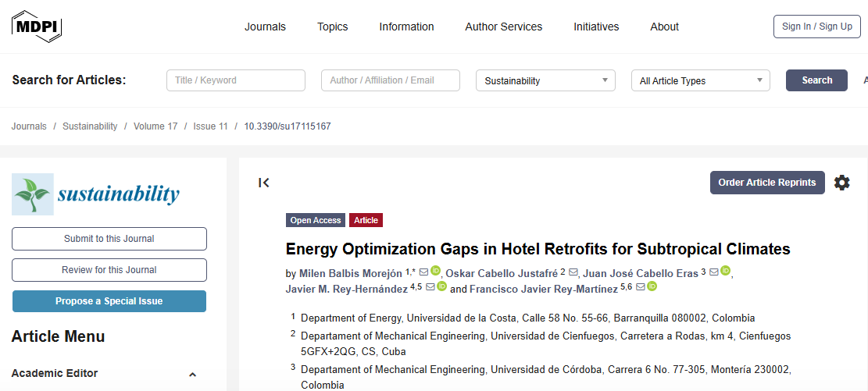
Task: Click the MDPI logo
Action: coord(36,27)
